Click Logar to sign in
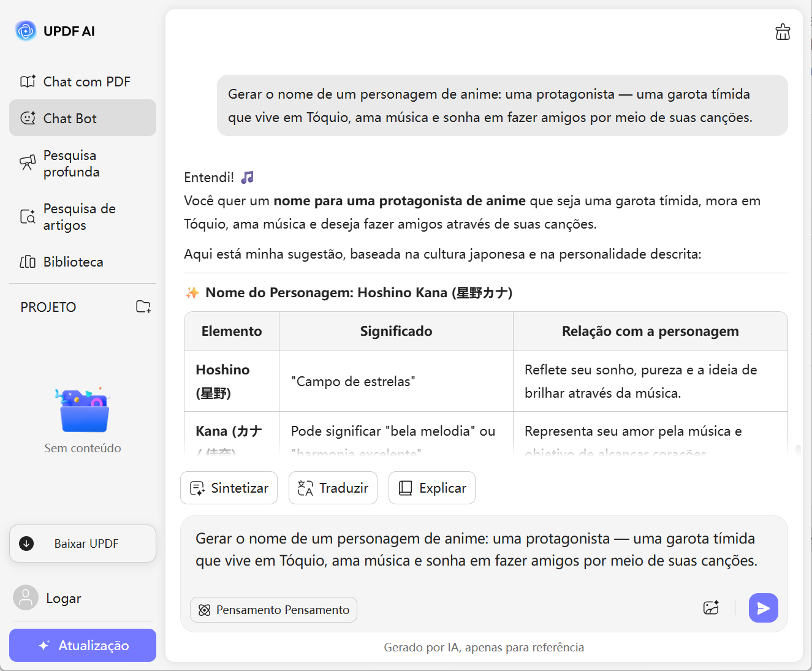The width and height of the screenshot is (812, 671). click(64, 598)
